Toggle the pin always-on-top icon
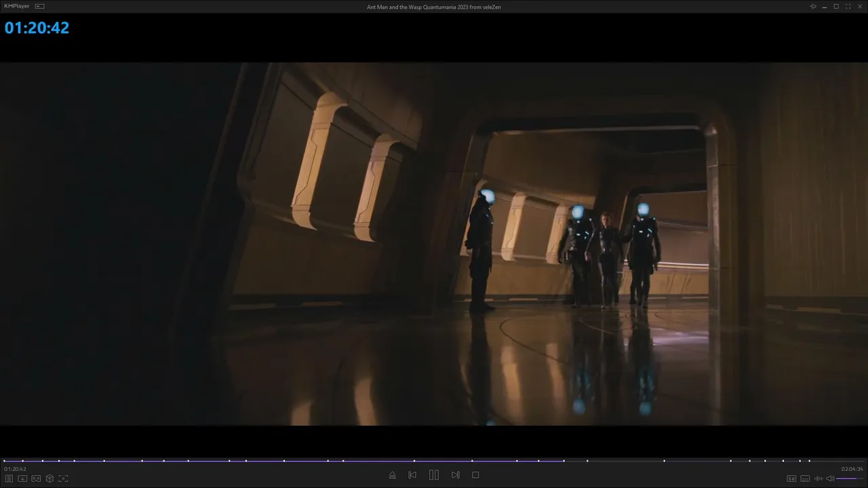Viewport: 868px width, 488px height. click(813, 7)
